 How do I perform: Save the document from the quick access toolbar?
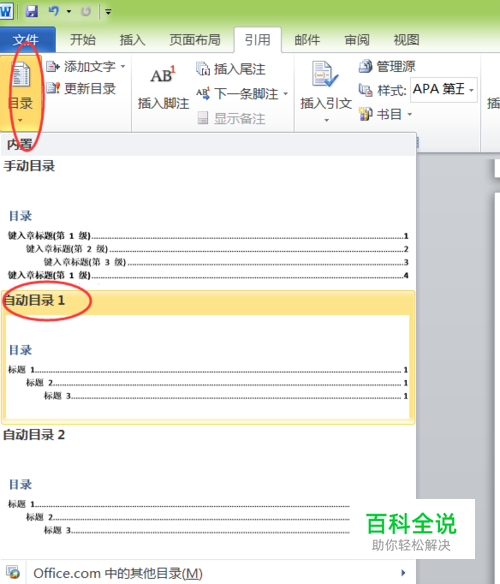click(x=32, y=12)
